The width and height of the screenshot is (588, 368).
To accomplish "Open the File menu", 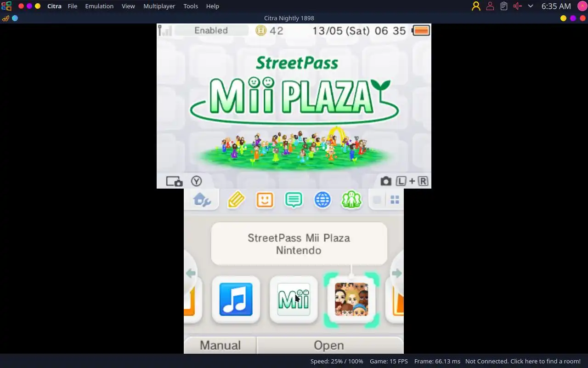I will click(x=73, y=6).
